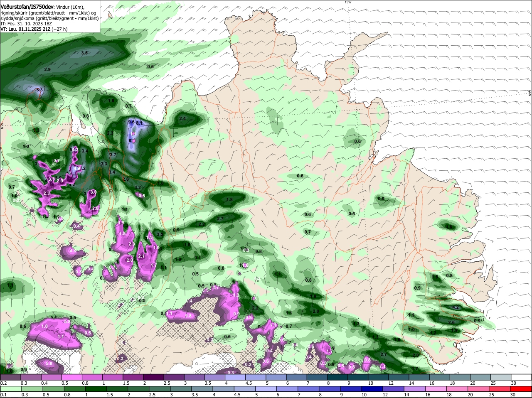Select the lightest green 0.1–0.3 swatch, rain legend
532x398 pixels.
click(10, 389)
